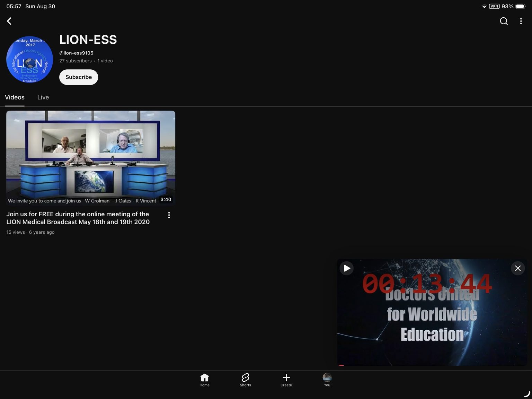Viewport: 532px width, 399px height.
Task: Close the miniplayer
Action: coord(517,268)
